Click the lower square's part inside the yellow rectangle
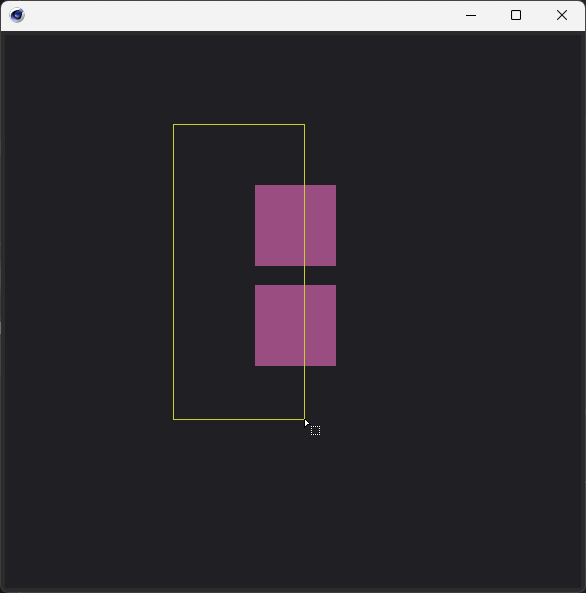Viewport: 586px width, 593px height. (280, 325)
